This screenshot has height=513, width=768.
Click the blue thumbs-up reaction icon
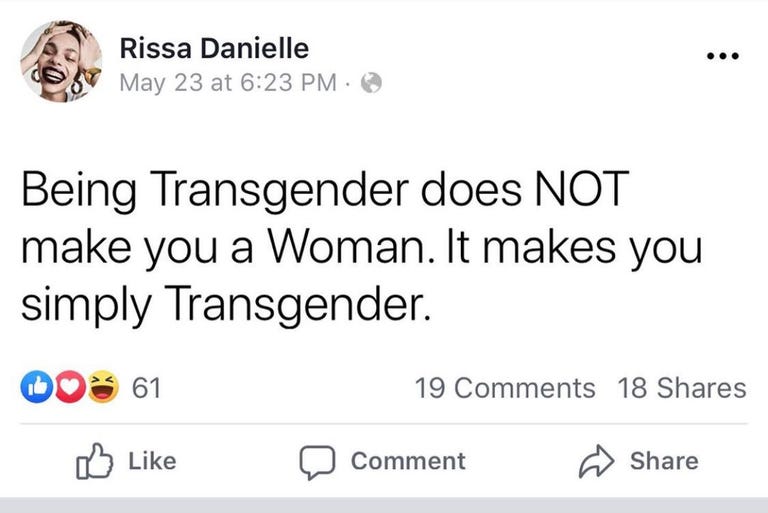pos(37,387)
